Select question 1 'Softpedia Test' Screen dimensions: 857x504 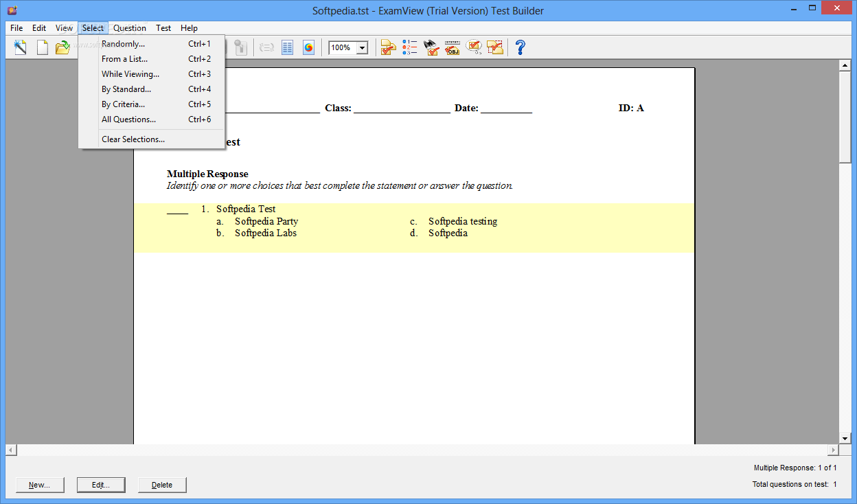pyautogui.click(x=246, y=209)
